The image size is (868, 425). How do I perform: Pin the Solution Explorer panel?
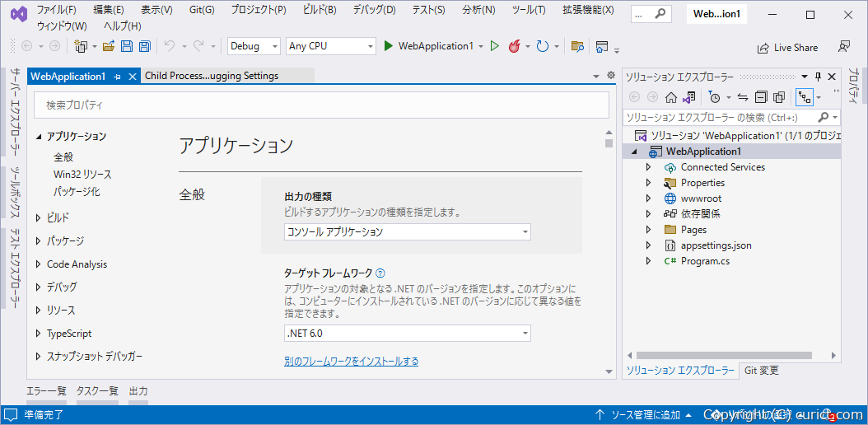pos(819,77)
